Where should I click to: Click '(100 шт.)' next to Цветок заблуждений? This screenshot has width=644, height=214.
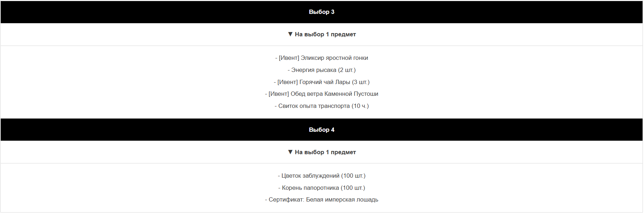[353, 176]
